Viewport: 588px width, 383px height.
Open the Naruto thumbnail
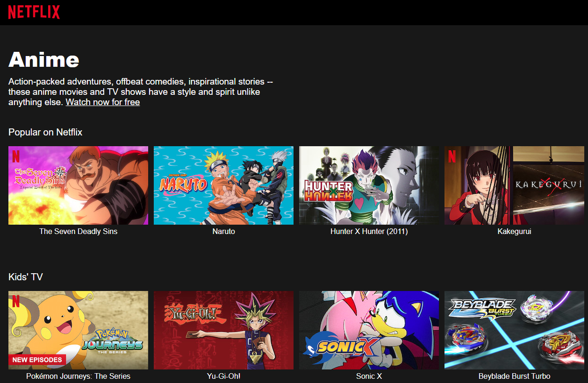(223, 185)
